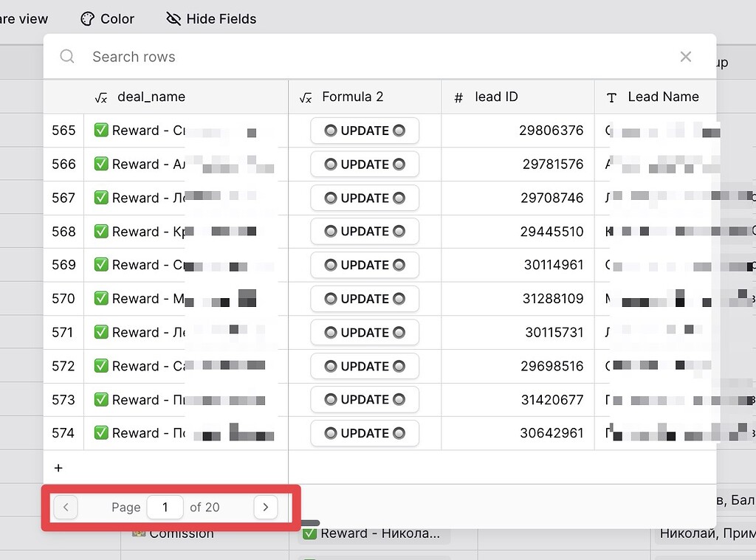Image resolution: width=756 pixels, height=560 pixels.
Task: Add a new row with the plus button
Action: tap(59, 467)
